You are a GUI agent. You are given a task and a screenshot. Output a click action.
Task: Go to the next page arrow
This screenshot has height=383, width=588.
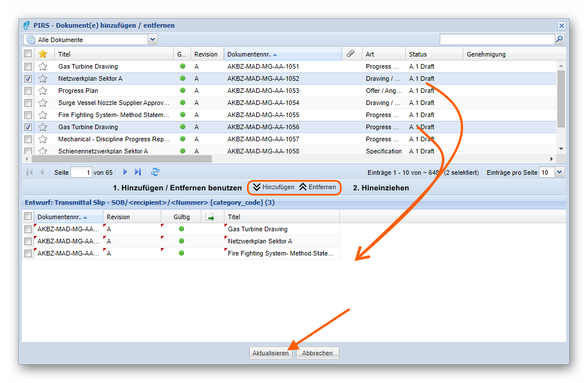[x=125, y=172]
